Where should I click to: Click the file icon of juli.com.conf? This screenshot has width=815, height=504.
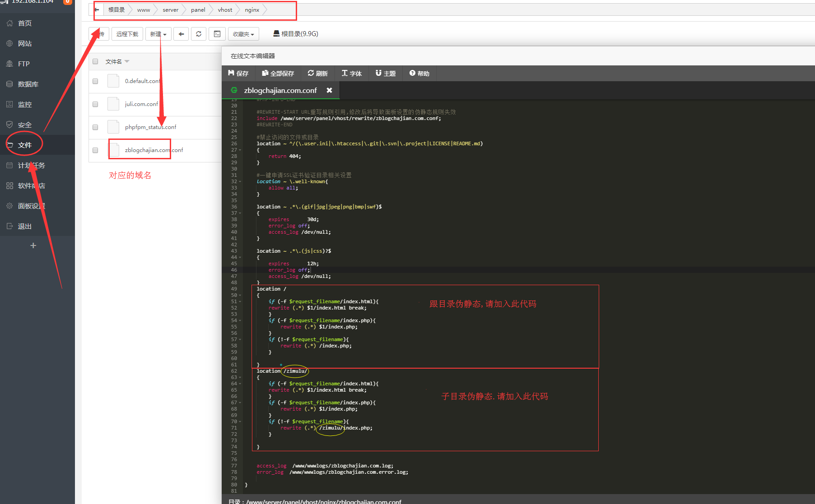113,104
